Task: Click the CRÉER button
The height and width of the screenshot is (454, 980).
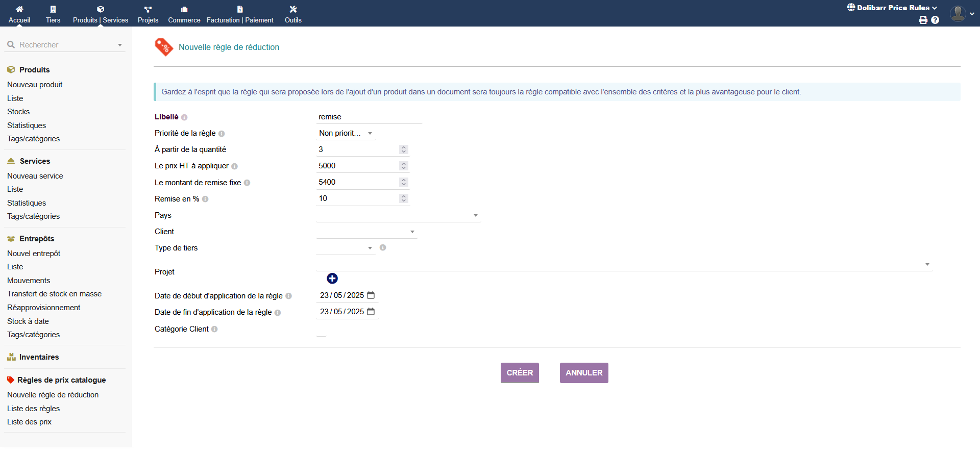Action: pos(520,373)
